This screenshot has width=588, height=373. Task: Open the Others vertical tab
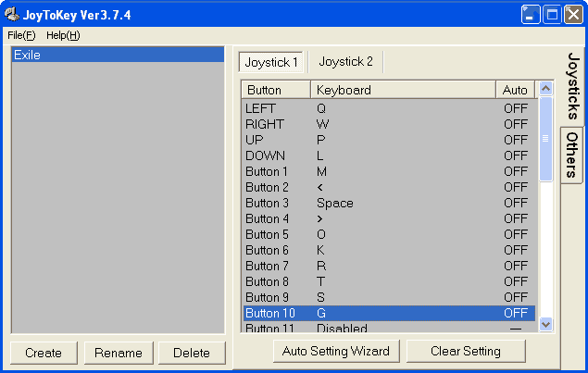pos(571,155)
